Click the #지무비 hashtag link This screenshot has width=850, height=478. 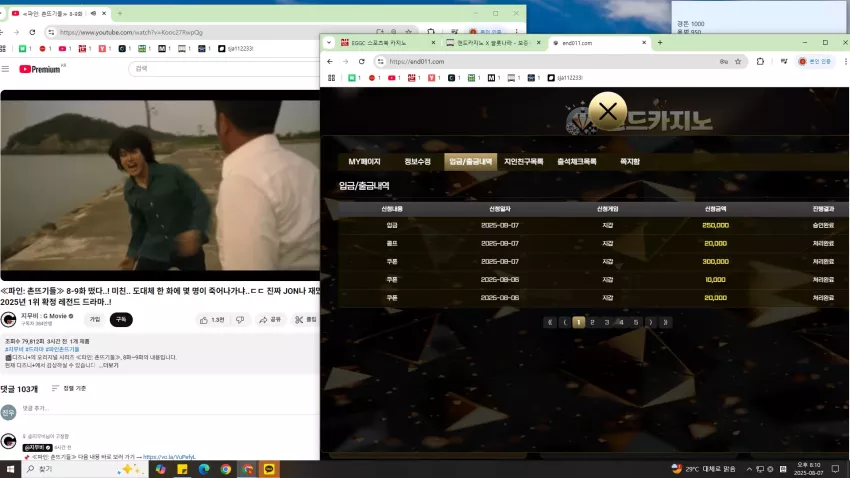[14, 350]
